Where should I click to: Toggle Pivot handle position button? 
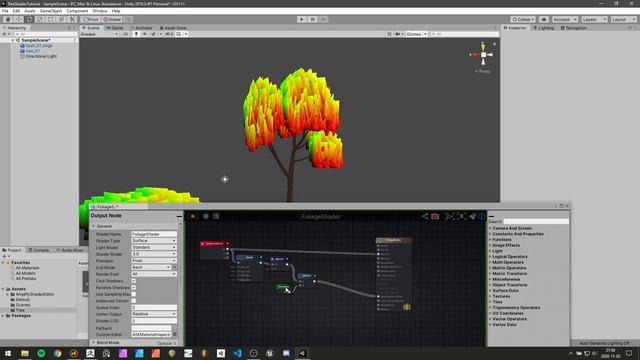click(x=91, y=20)
